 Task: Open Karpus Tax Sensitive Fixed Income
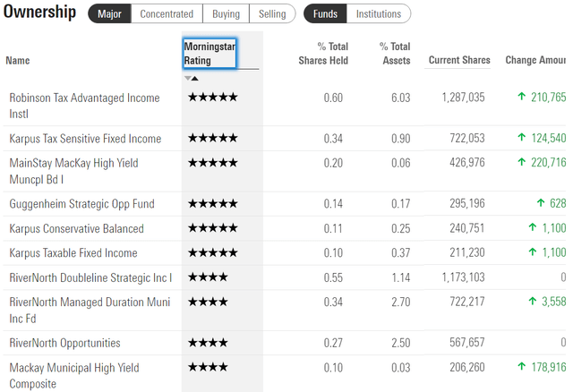click(x=85, y=139)
